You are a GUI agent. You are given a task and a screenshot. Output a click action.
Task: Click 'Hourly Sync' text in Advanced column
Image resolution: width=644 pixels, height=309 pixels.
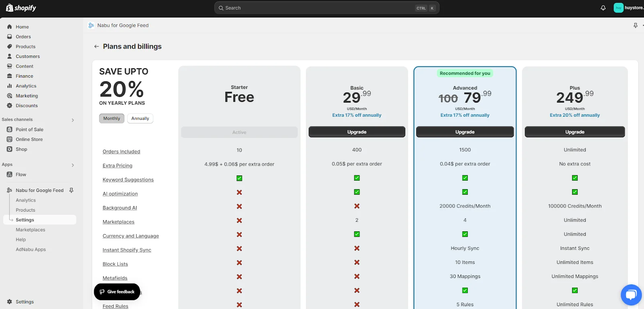pyautogui.click(x=465, y=248)
